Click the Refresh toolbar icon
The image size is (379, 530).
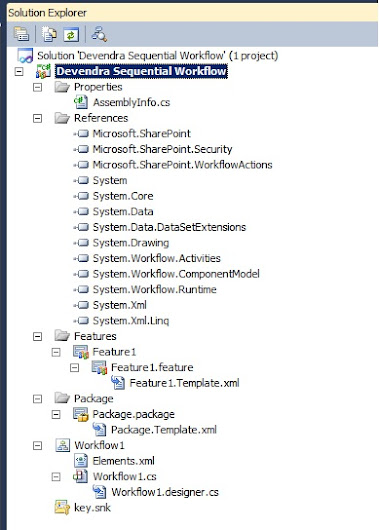(x=71, y=34)
